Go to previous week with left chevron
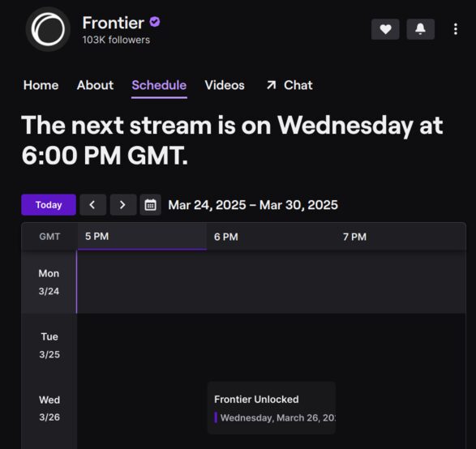Image resolution: width=476 pixels, height=449 pixels. (x=92, y=205)
